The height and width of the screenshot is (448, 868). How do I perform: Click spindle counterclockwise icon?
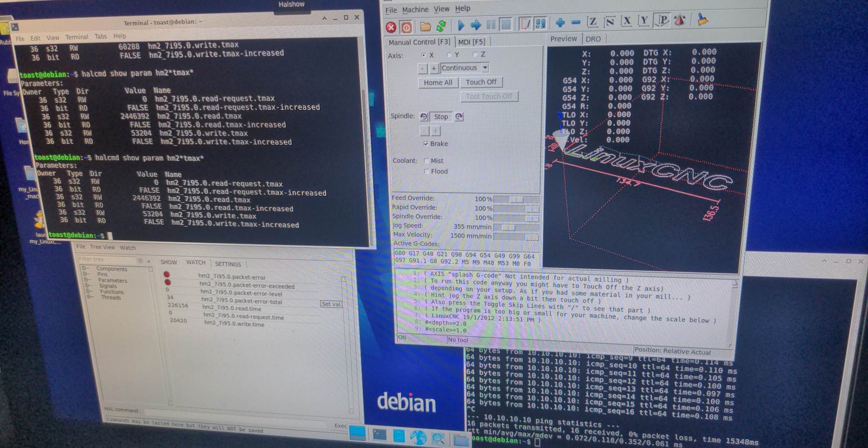423,117
